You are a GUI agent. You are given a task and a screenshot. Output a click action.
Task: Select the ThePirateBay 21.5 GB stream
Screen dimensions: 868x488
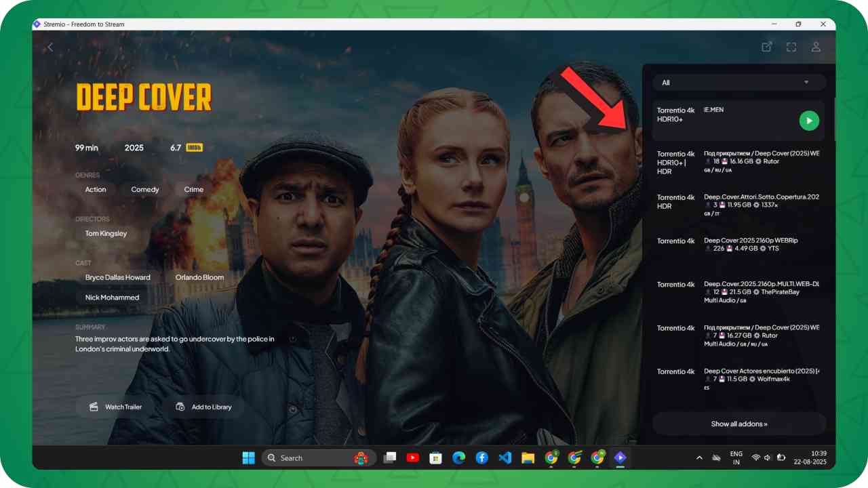coord(738,288)
